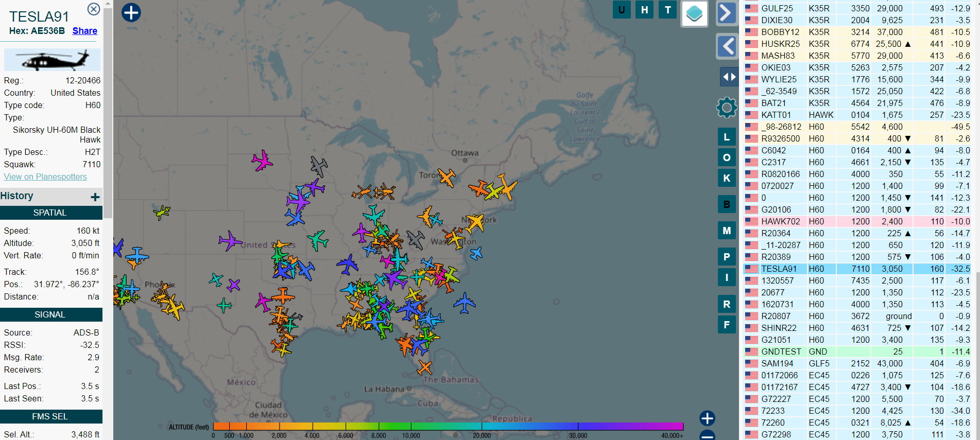This screenshot has height=440, width=980.
Task: Toggle the T button above the map
Action: pyautogui.click(x=668, y=10)
